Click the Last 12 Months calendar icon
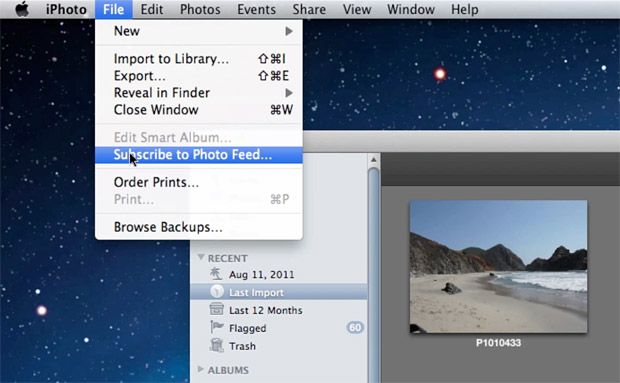This screenshot has height=383, width=620. 216,309
